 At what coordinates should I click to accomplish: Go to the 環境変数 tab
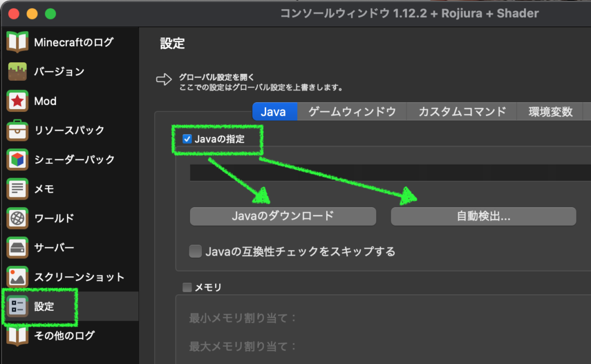pyautogui.click(x=550, y=111)
